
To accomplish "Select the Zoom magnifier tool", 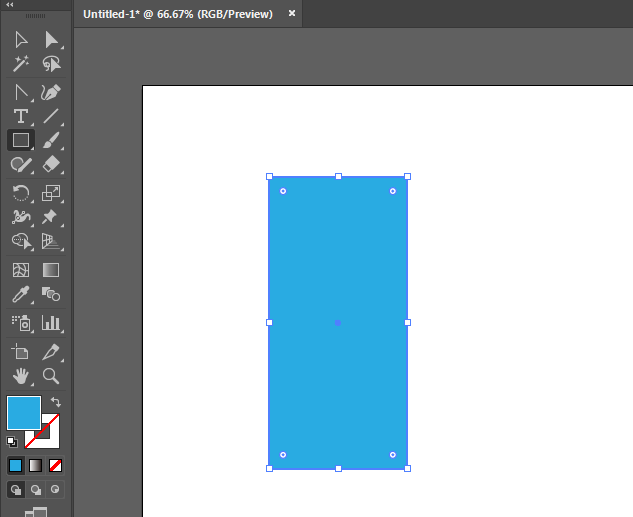I will pyautogui.click(x=50, y=376).
